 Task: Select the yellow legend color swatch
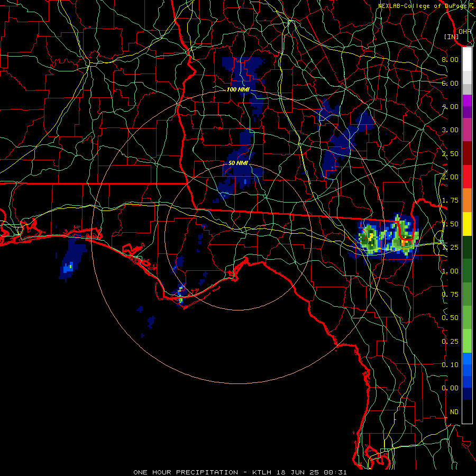click(467, 224)
